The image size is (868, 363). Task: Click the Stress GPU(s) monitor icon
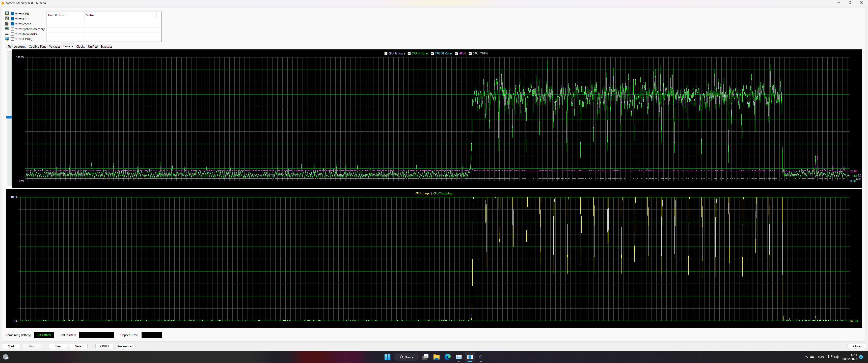point(7,39)
